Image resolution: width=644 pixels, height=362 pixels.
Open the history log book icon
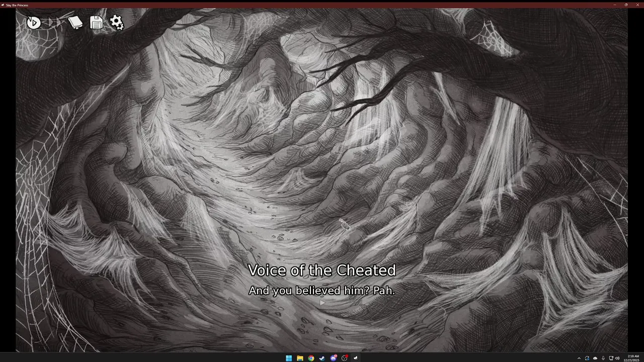pyautogui.click(x=75, y=23)
